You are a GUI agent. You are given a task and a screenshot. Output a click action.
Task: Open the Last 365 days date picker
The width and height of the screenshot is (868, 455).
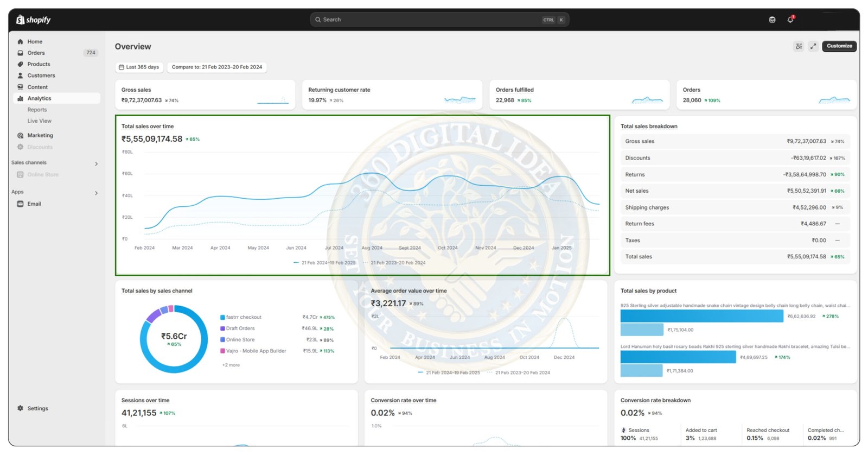tap(139, 67)
